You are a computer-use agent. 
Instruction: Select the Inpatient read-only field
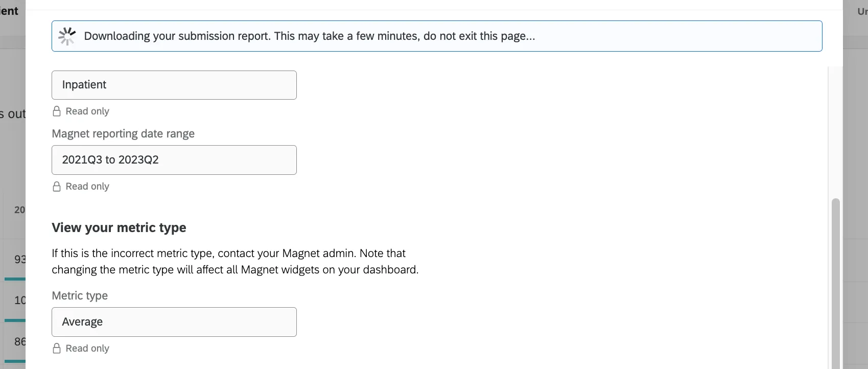[174, 85]
